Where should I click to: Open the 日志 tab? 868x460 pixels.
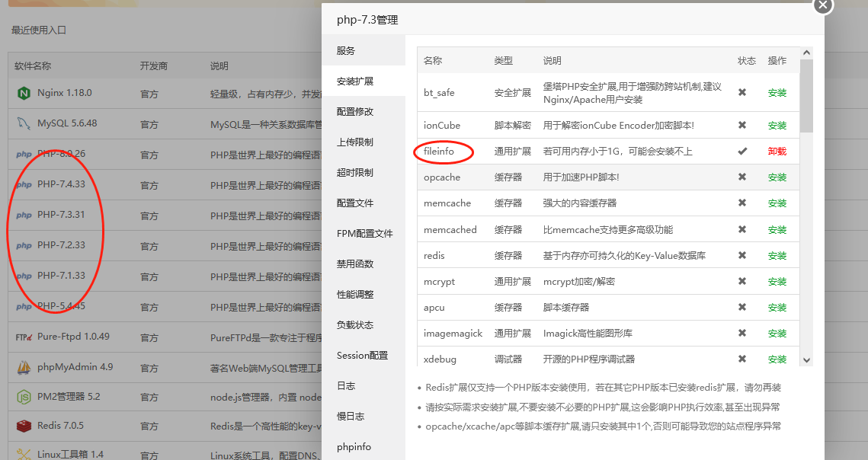coord(364,385)
